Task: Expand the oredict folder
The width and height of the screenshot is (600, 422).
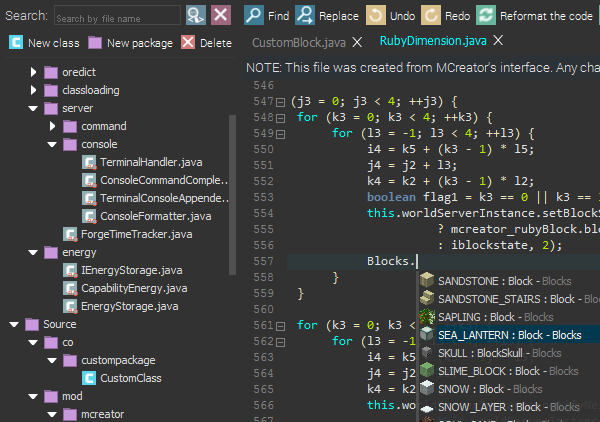Action: coord(33,72)
